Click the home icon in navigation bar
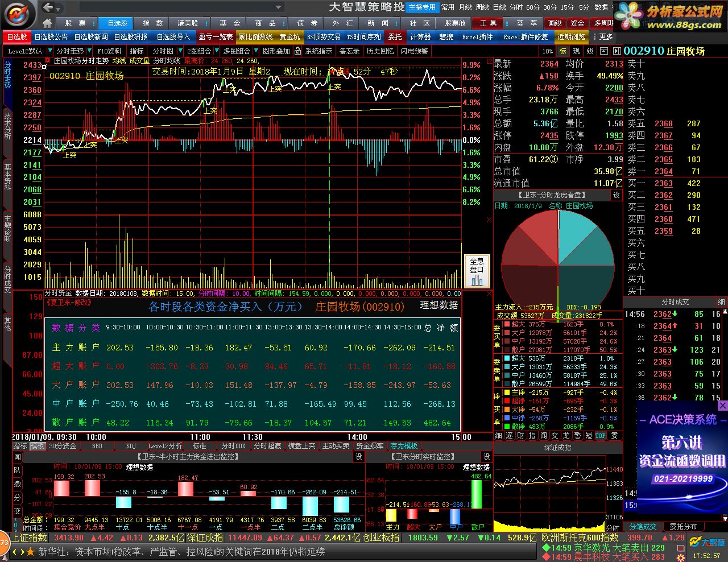 pyautogui.click(x=47, y=23)
